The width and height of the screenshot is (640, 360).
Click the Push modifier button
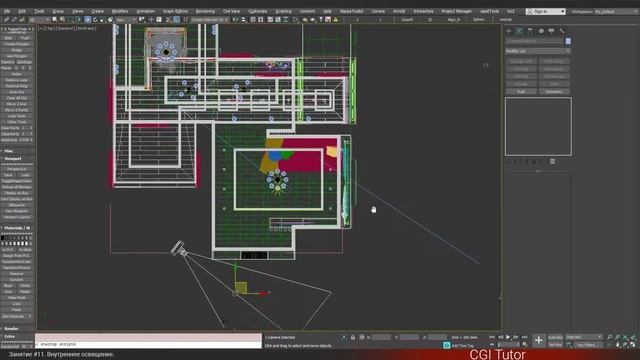521,92
